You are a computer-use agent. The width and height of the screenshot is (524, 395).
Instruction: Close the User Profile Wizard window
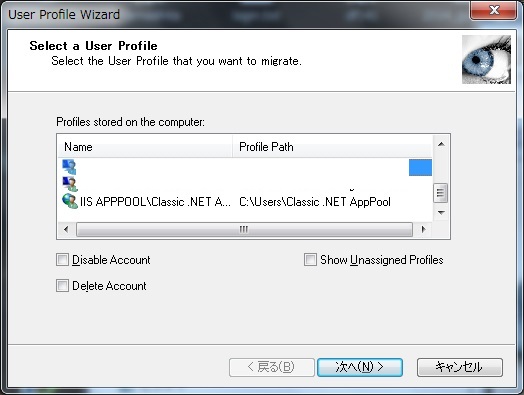click(x=493, y=10)
